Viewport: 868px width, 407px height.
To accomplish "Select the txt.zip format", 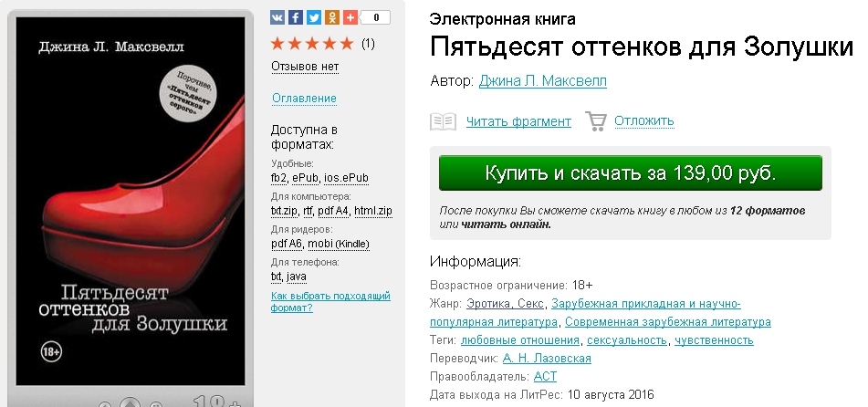I will pos(284,211).
